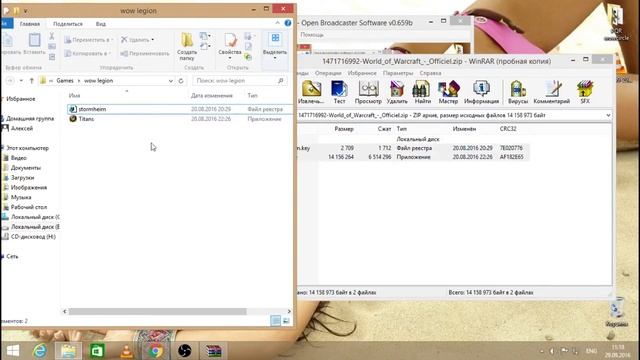Viewport: 640px width, 360px height.
Task: Open Рабочий стол in navigation pane
Action: (x=29, y=207)
